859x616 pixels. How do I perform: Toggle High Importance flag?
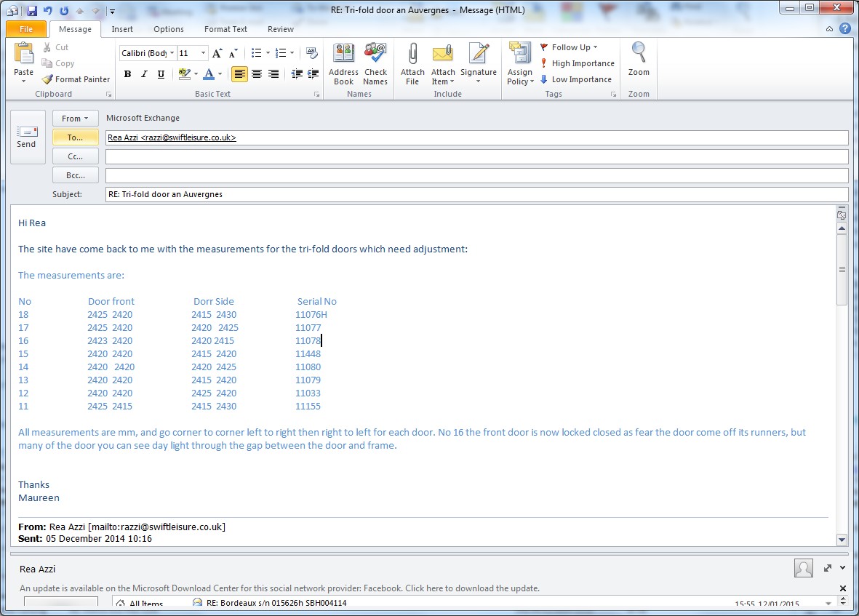pyautogui.click(x=577, y=63)
